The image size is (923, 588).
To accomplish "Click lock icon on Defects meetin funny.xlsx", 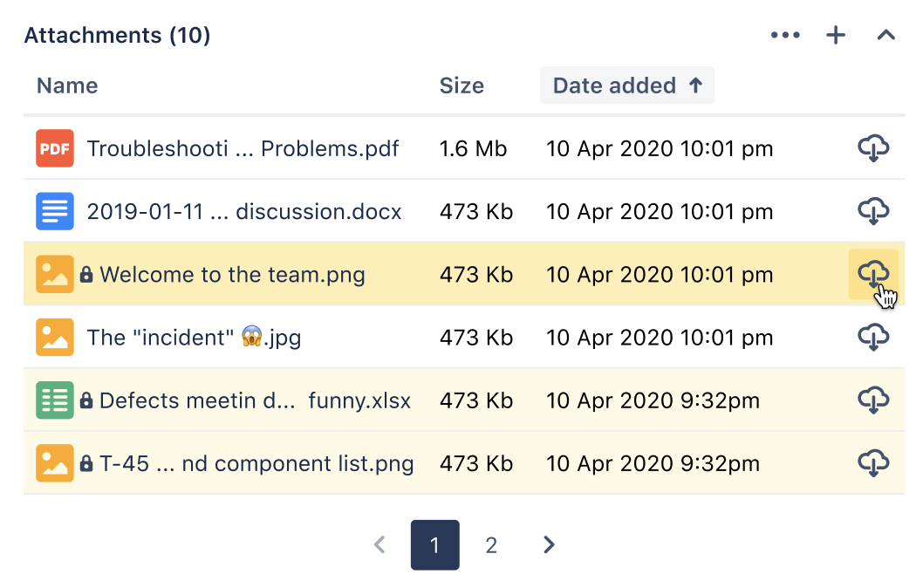I will coord(86,400).
